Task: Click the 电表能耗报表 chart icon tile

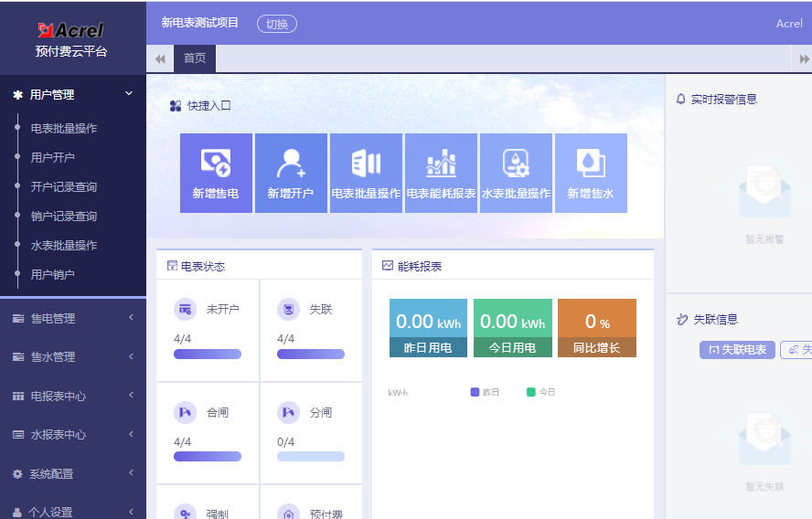Action: click(x=441, y=164)
